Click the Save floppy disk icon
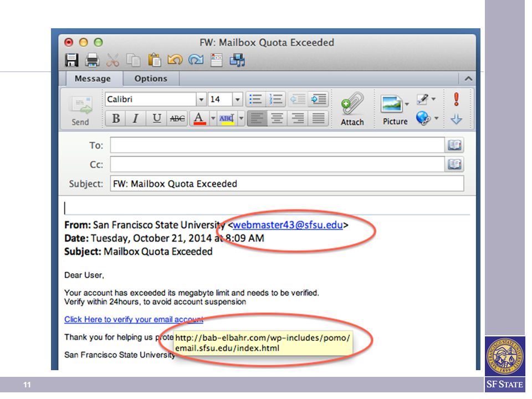 click(x=71, y=60)
